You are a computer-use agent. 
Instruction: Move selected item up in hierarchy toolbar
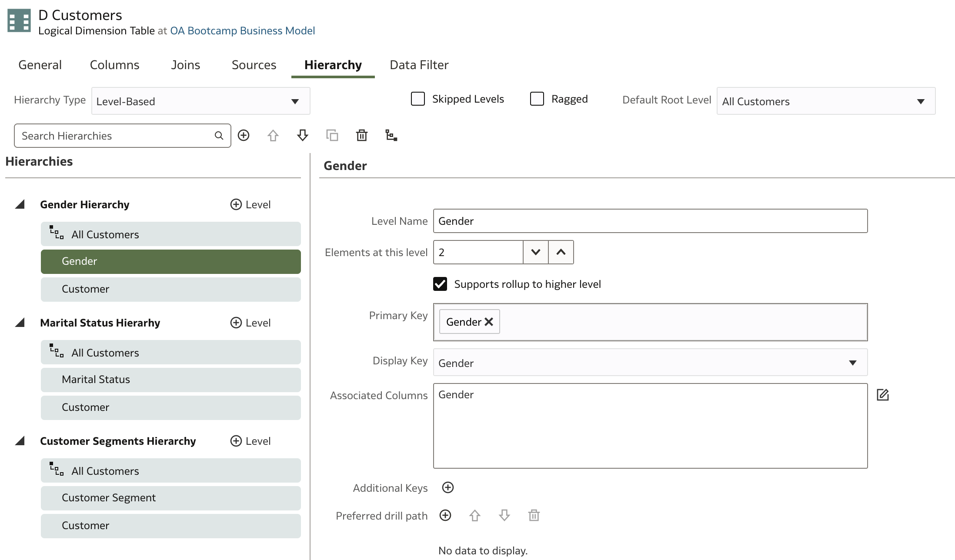tap(273, 135)
